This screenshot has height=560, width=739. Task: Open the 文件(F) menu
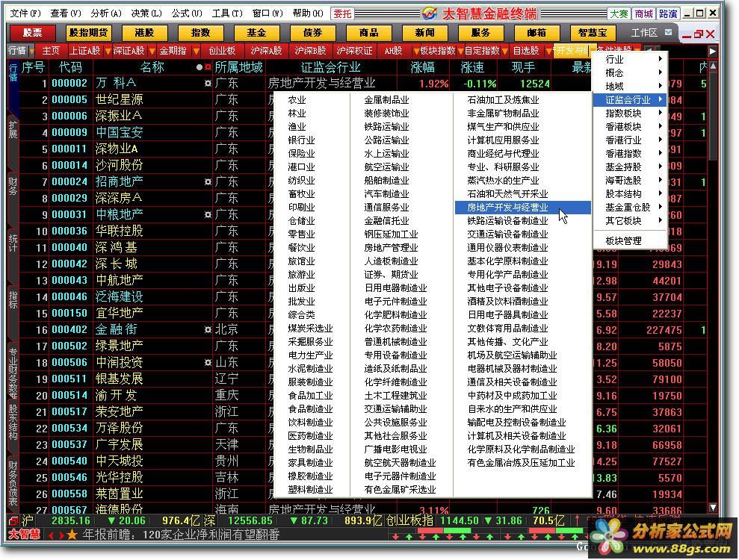coord(25,13)
